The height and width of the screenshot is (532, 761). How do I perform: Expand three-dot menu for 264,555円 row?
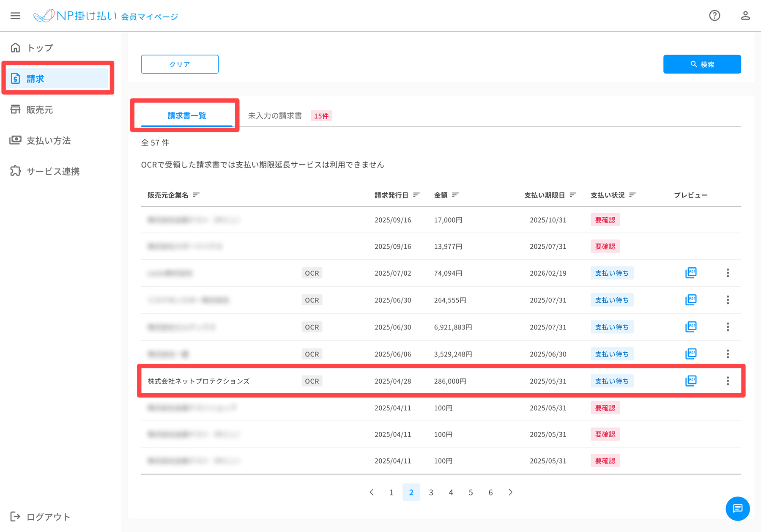pyautogui.click(x=728, y=300)
